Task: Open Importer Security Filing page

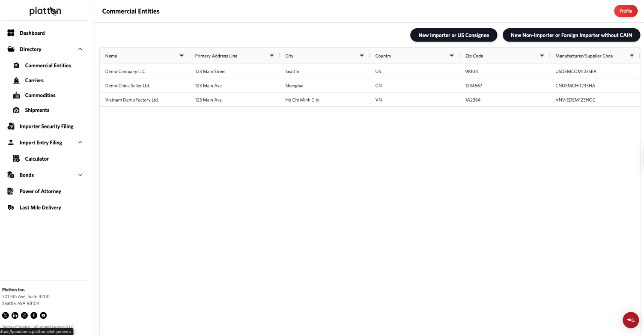Action: 46,126
